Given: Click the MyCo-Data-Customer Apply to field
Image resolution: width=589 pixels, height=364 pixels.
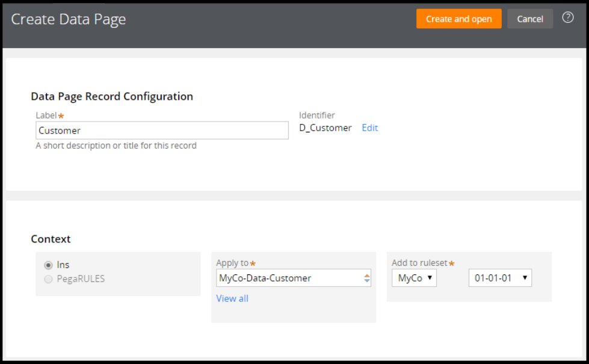Looking at the screenshot, I should click(288, 278).
